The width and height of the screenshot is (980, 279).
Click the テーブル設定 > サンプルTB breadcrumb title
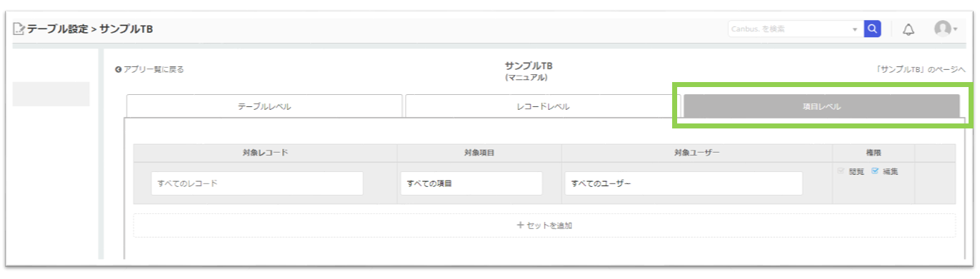coord(90,29)
